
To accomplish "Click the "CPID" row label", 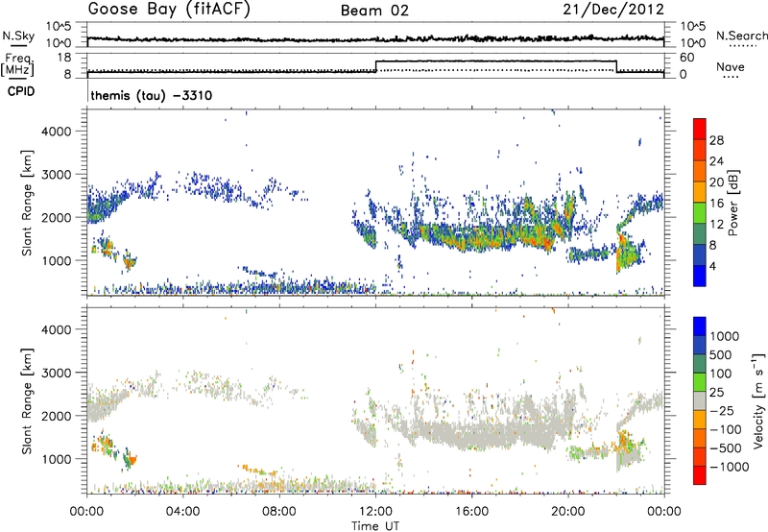I will tap(21, 91).
